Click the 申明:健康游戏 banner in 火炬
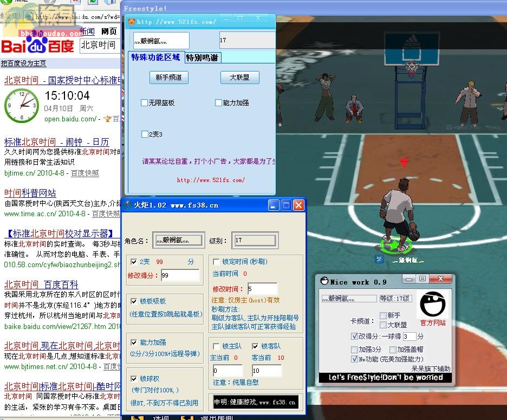This screenshot has width=507, height=420. click(x=255, y=402)
